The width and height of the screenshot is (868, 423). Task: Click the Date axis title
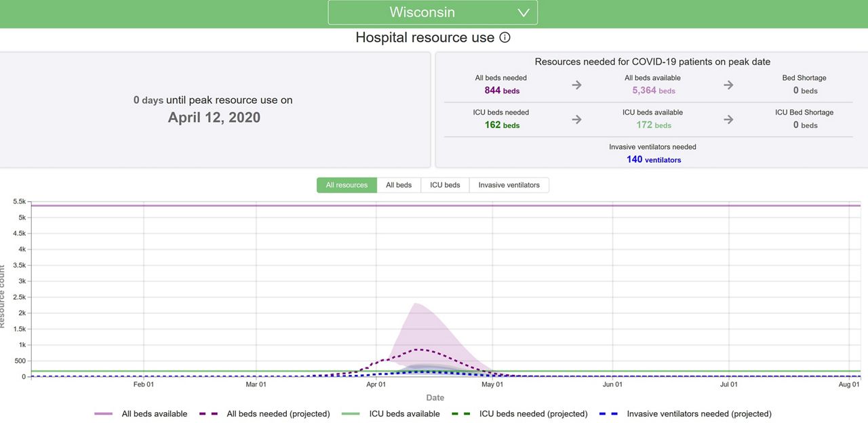pyautogui.click(x=435, y=397)
